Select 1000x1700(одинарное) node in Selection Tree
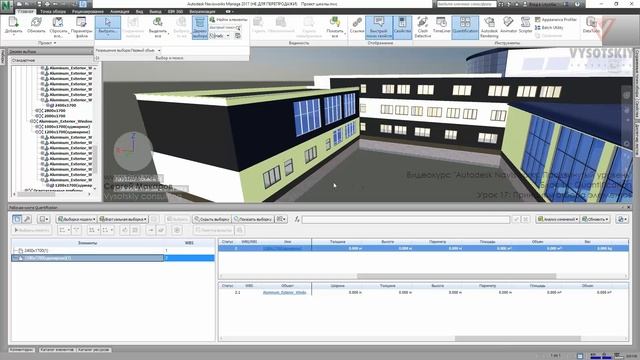 pos(67,127)
